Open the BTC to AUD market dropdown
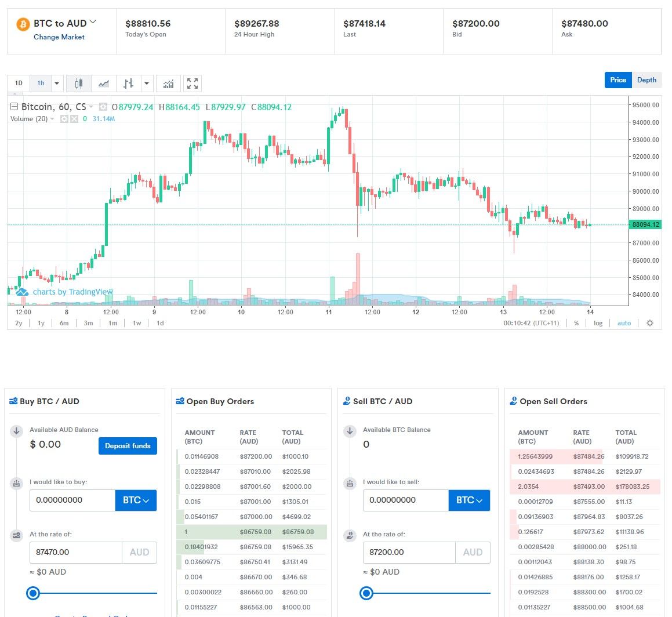Screen dimensions: 672x617 coord(93,22)
